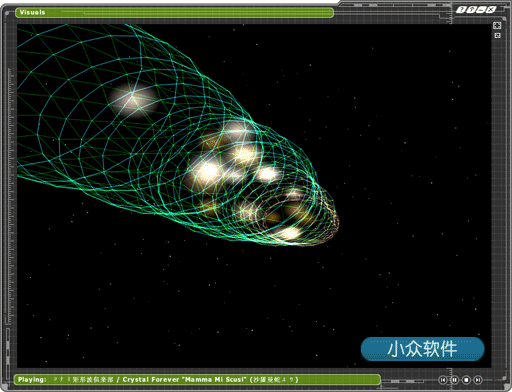Click the 小众软件 blue badge
Image resolution: width=512 pixels, height=392 pixels.
(422, 349)
